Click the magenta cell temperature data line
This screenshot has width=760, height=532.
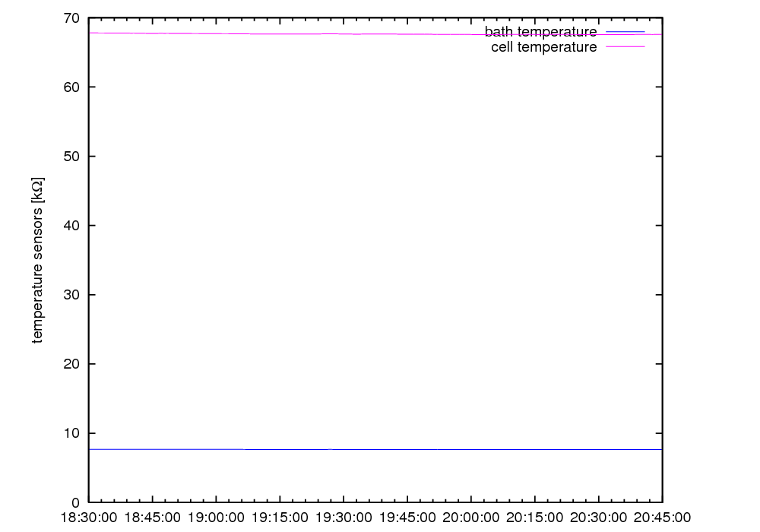pos(342,33)
